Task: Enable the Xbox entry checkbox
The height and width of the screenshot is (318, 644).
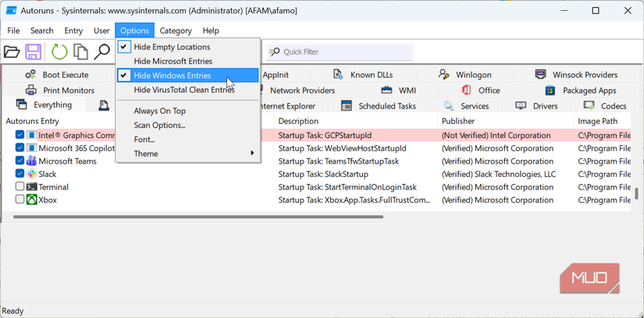Action: [20, 200]
